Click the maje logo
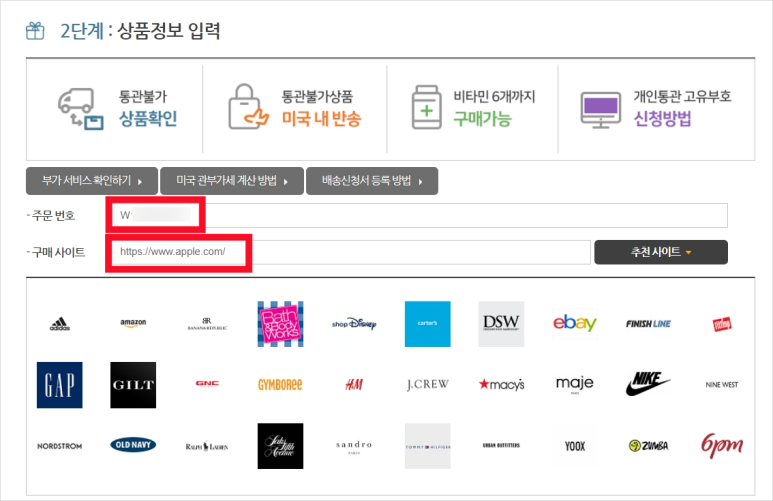 pos(575,384)
